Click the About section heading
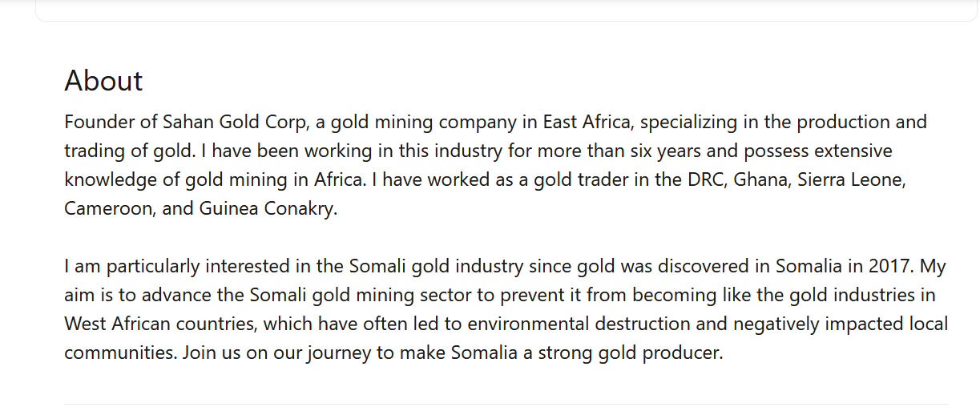 click(x=103, y=81)
